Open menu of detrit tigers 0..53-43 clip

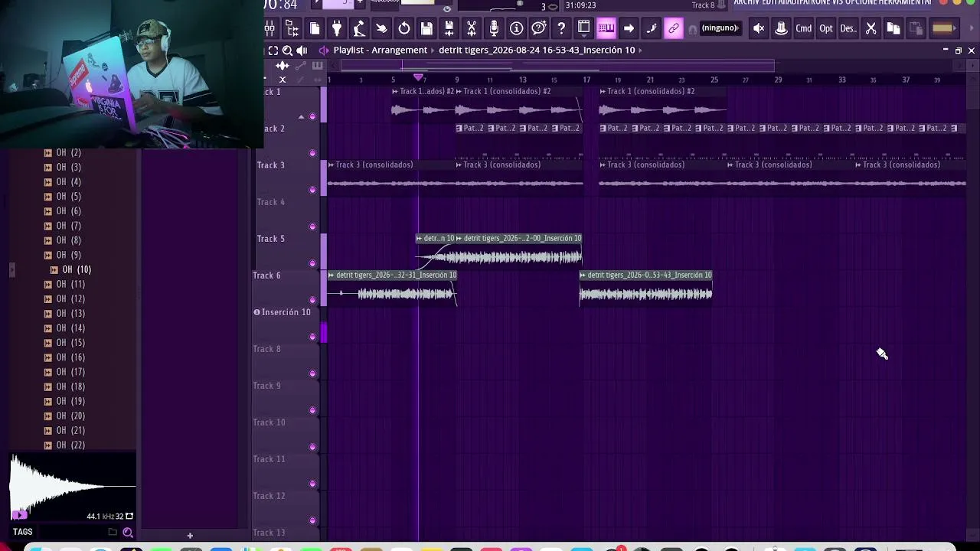tap(583, 275)
